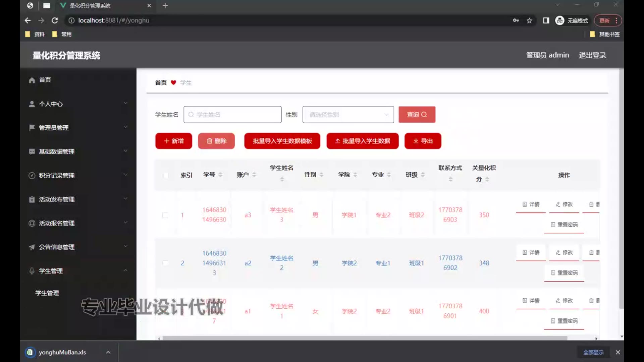The width and height of the screenshot is (644, 362).
Task: Click the bookmark star icon in address bar
Action: click(x=529, y=21)
